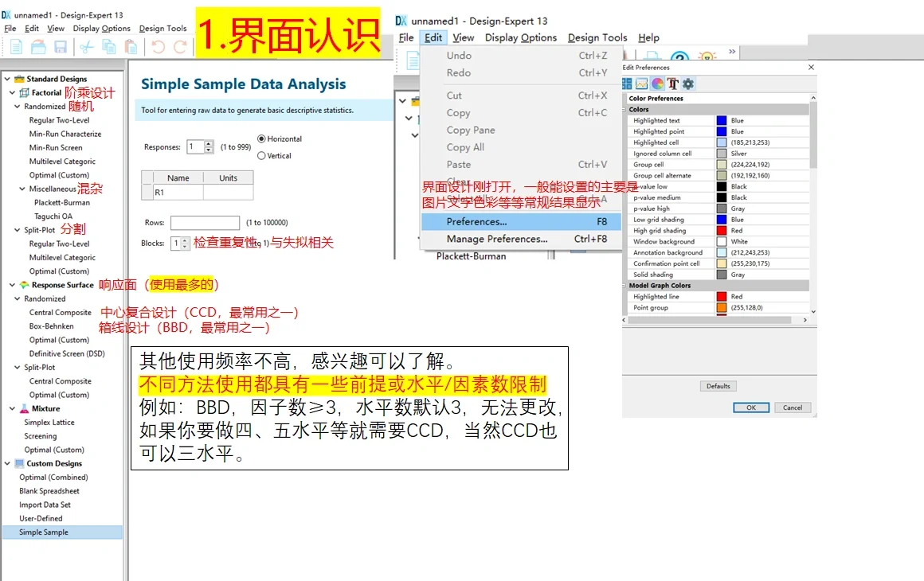Click the High grid shading red swatch

pos(722,231)
